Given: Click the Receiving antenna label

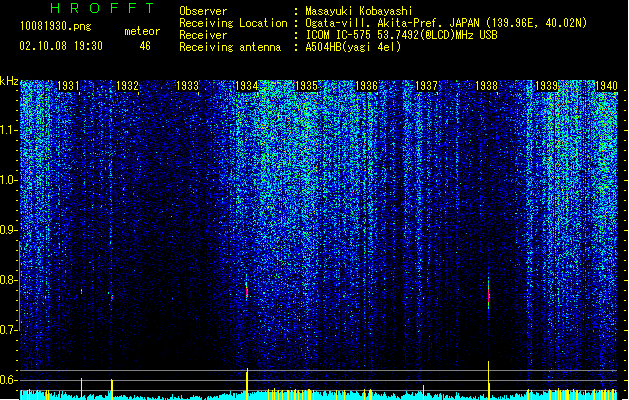Looking at the screenshot, I should [230, 47].
